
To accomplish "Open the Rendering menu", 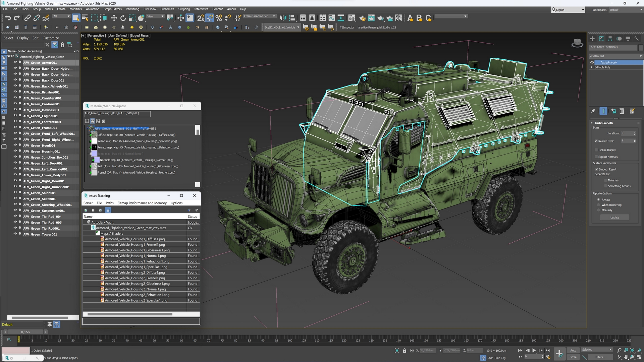I will tap(132, 9).
